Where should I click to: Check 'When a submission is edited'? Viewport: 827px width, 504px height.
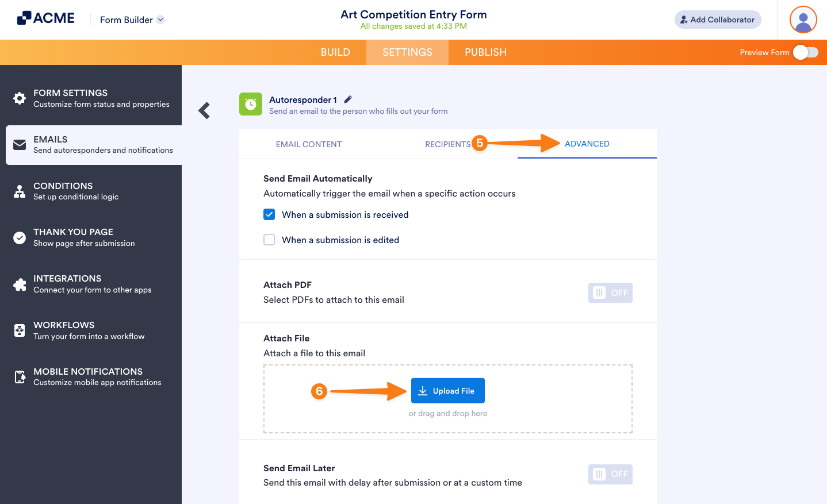pyautogui.click(x=269, y=240)
